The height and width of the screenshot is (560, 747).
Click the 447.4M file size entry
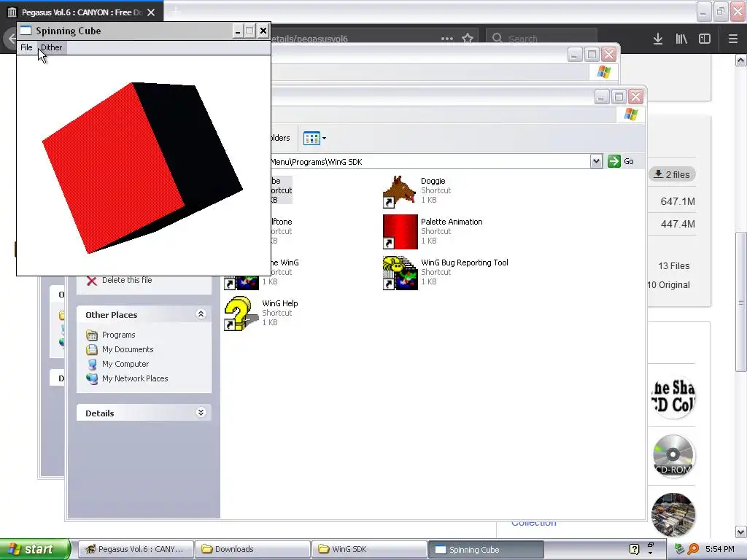point(678,224)
